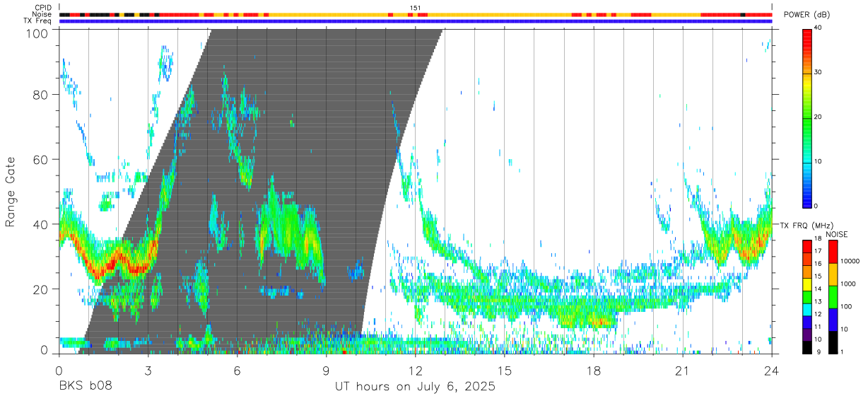Click the 'UT hours on July 6, 2025' label
This screenshot has width=868, height=401.
pyautogui.click(x=415, y=388)
